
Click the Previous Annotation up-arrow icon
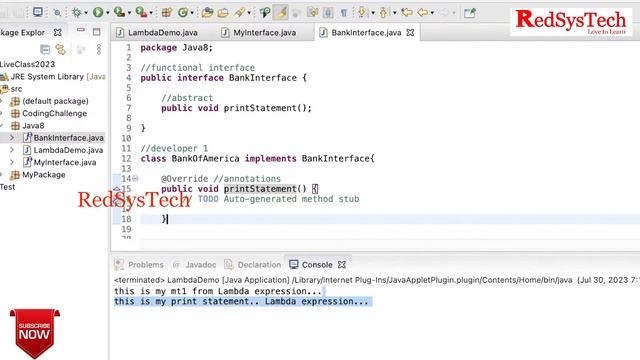click(383, 13)
